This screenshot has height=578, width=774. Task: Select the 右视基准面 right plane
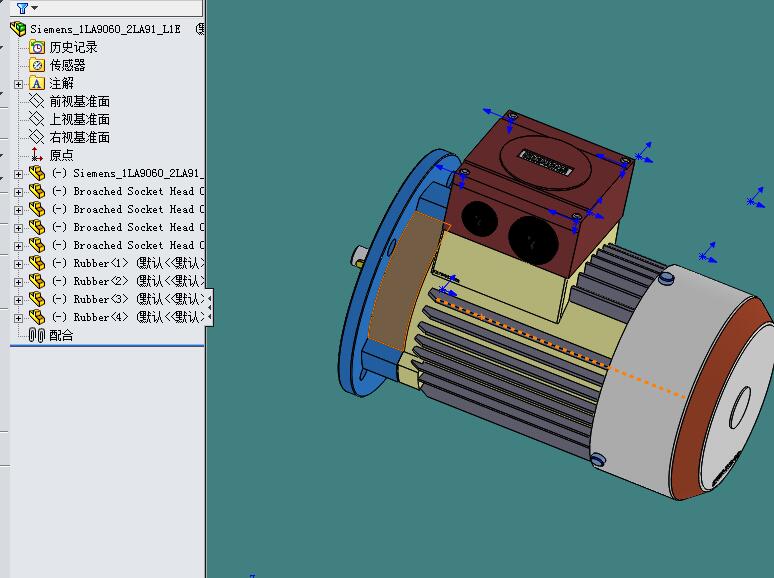pos(79,137)
